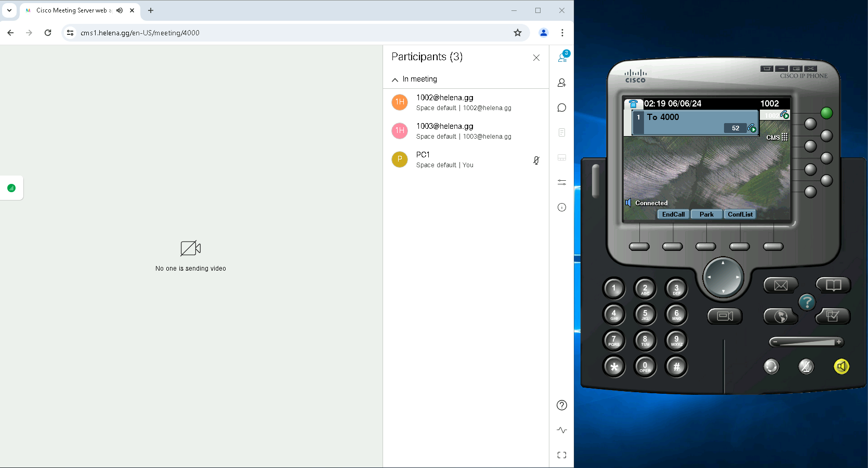This screenshot has height=468, width=868.
Task: Open the Chrome tab search dropdown
Action: coord(9,10)
